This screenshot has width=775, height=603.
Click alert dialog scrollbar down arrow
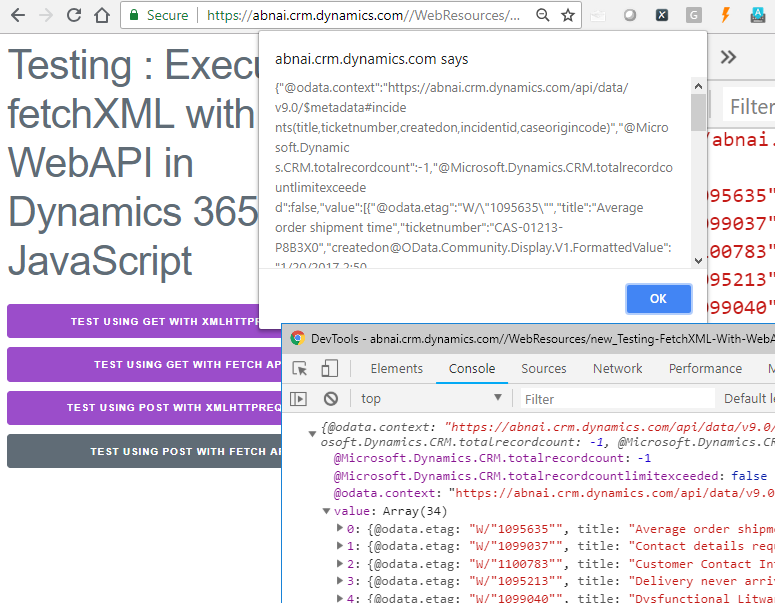tap(698, 260)
